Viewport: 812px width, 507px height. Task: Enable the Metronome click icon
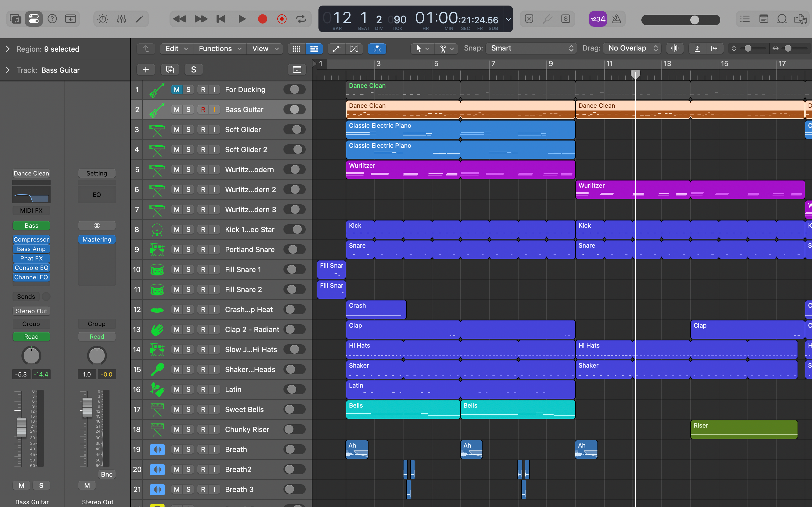616,19
